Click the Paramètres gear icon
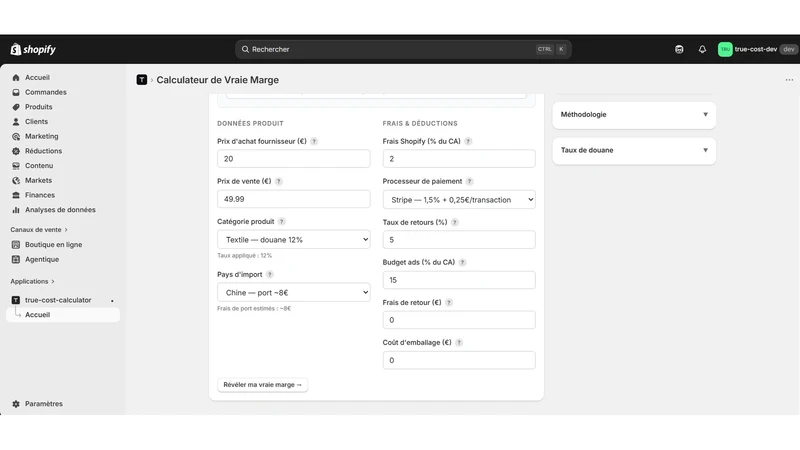The height and width of the screenshot is (450, 800). 16,404
